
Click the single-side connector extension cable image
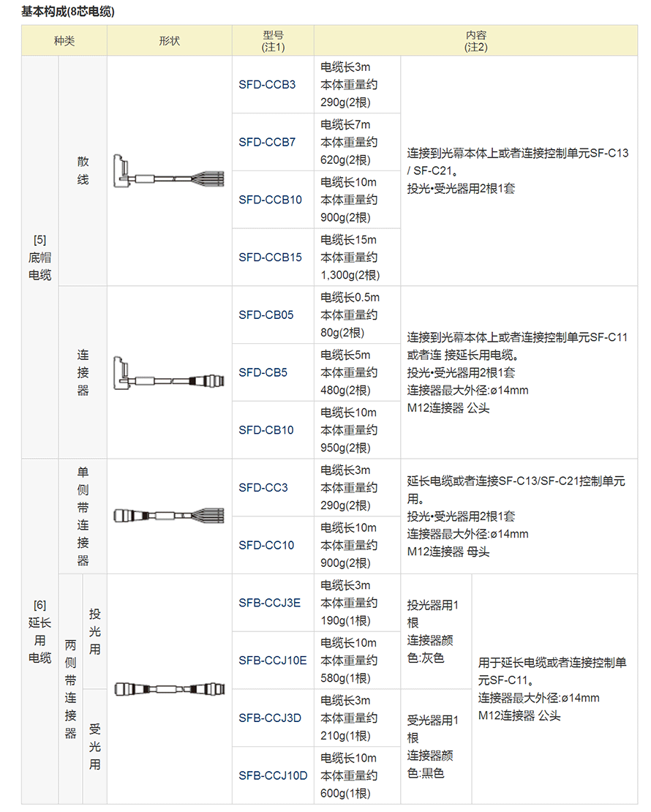169,516
